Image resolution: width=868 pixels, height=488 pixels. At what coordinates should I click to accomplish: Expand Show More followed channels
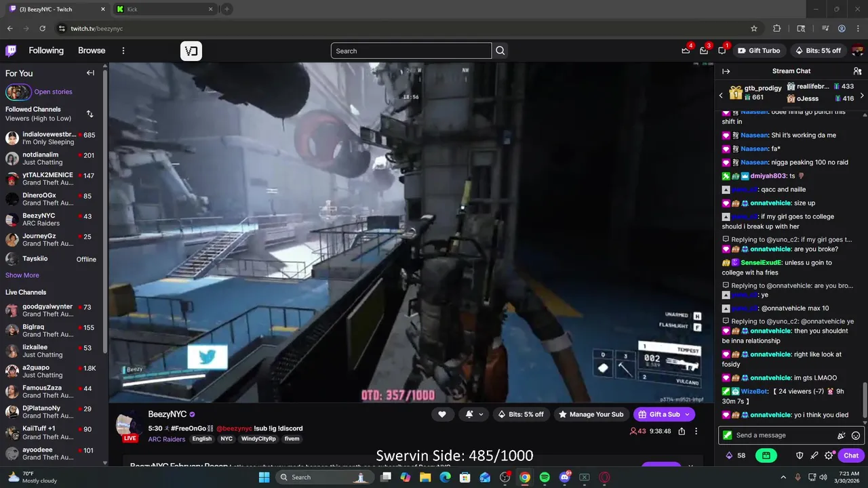point(22,275)
